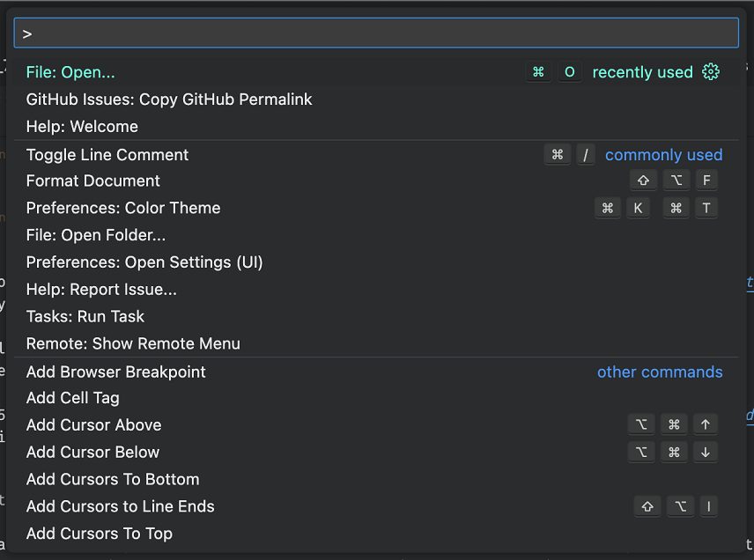754x560 pixels.
Task: Click the Shift key badge for Format Document
Action: pos(643,180)
